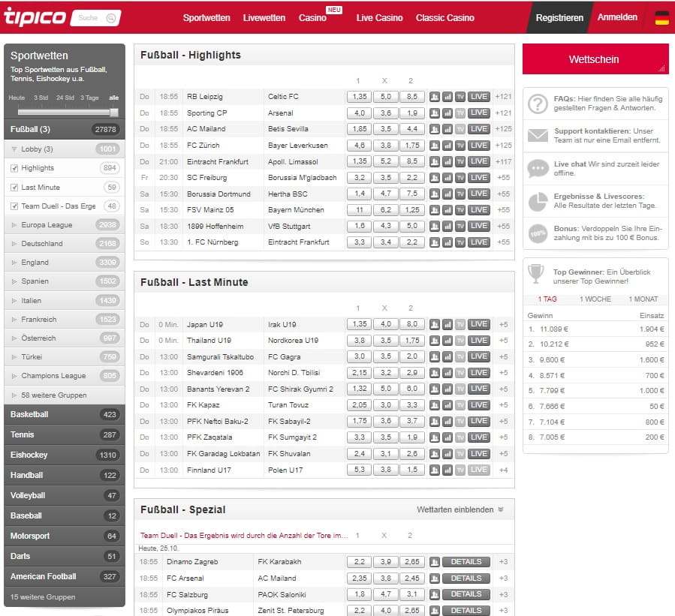The width and height of the screenshot is (675, 616).
Task: Open the Live Casino menu item
Action: coord(379,18)
